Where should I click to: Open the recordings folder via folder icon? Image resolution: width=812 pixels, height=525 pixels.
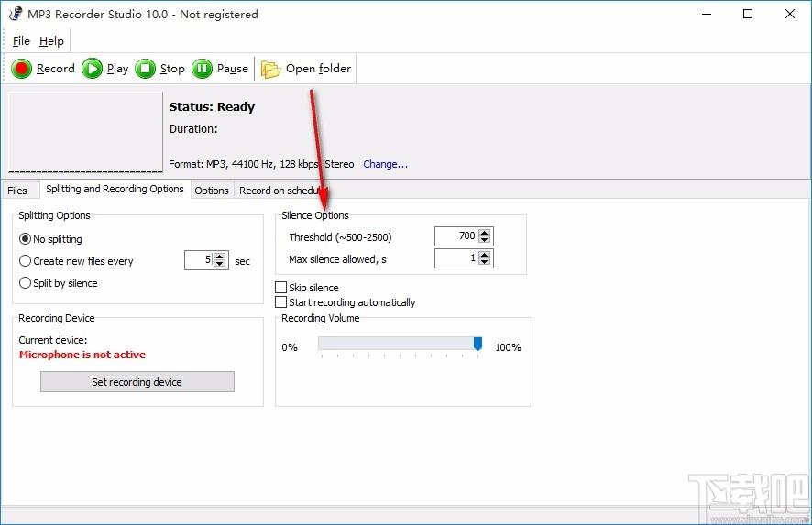tap(270, 69)
